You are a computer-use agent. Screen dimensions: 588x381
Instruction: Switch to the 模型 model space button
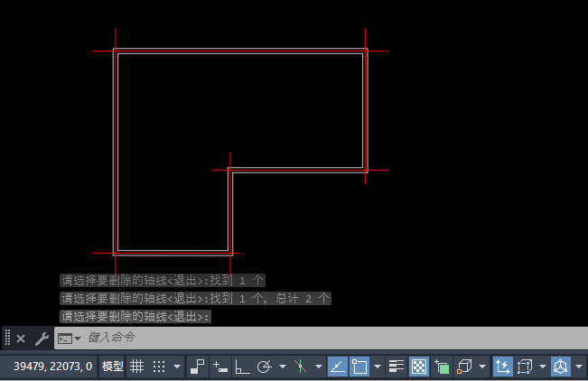[113, 367]
